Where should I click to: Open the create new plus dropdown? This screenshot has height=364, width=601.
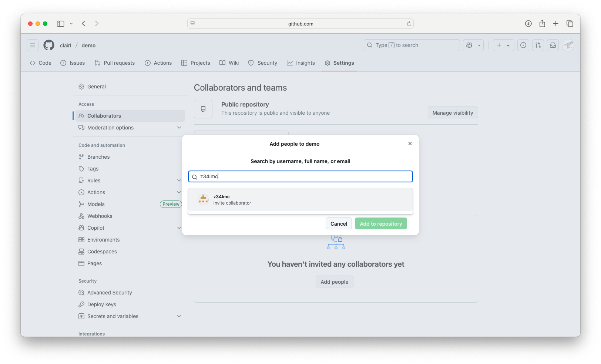503,45
